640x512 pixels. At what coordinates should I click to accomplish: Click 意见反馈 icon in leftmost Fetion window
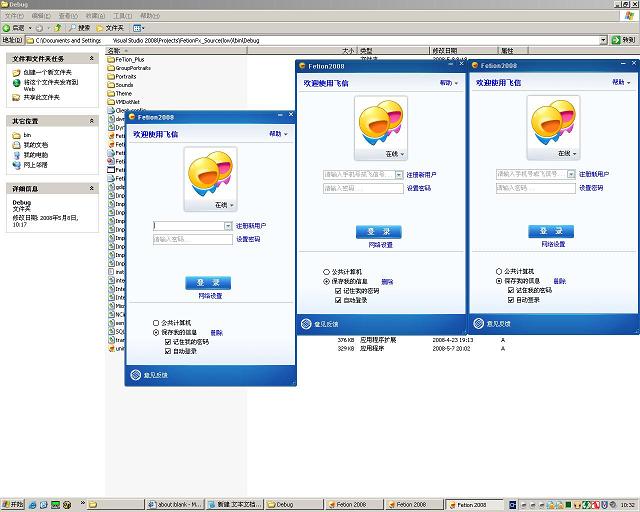(x=136, y=375)
